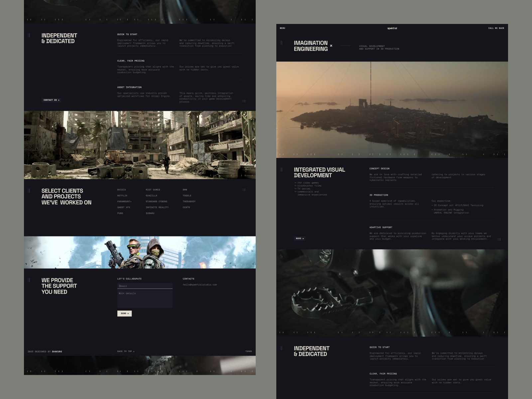Click the dark motorcycle footpeg image
The height and width of the screenshot is (399, 532).
[392, 293]
